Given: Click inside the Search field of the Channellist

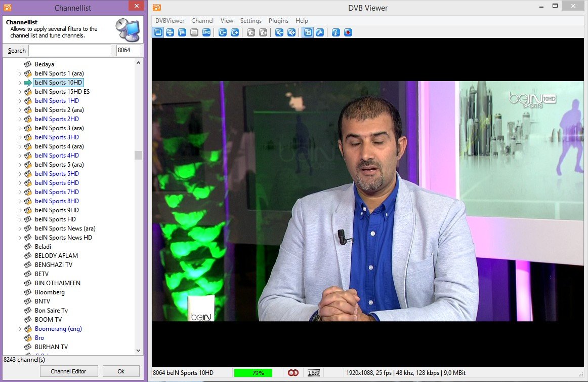Looking at the screenshot, I should (x=71, y=50).
